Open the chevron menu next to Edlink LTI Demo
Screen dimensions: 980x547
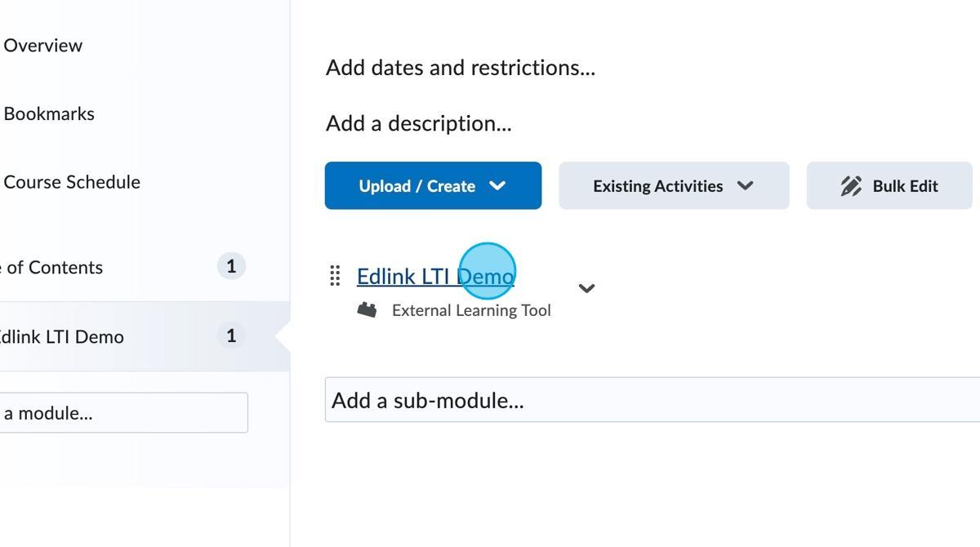(x=586, y=287)
